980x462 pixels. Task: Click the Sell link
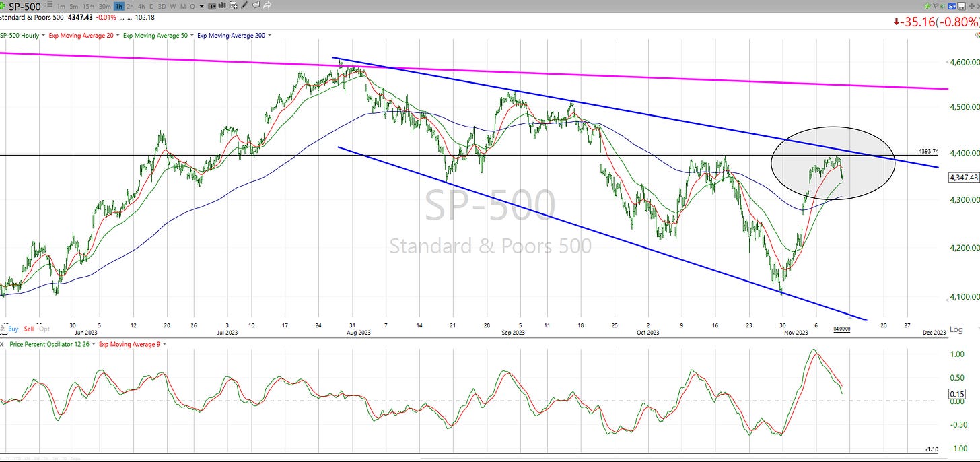point(29,329)
